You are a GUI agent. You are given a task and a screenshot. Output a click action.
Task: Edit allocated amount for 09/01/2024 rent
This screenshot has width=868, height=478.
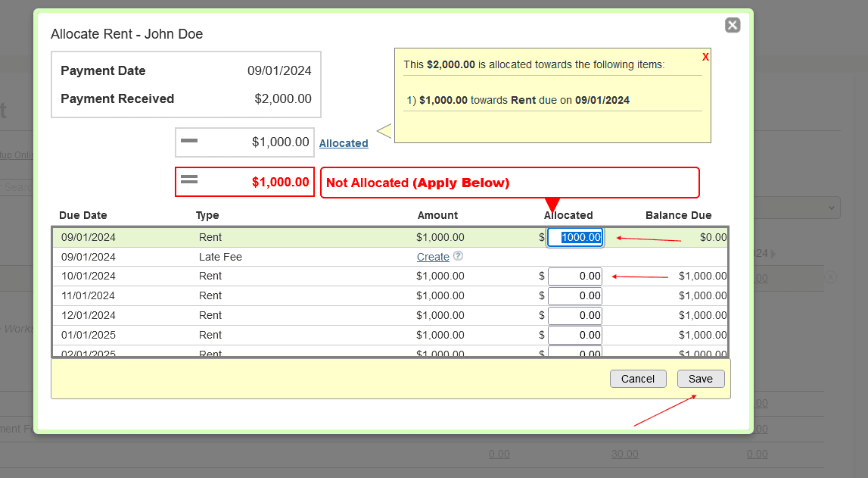(575, 237)
